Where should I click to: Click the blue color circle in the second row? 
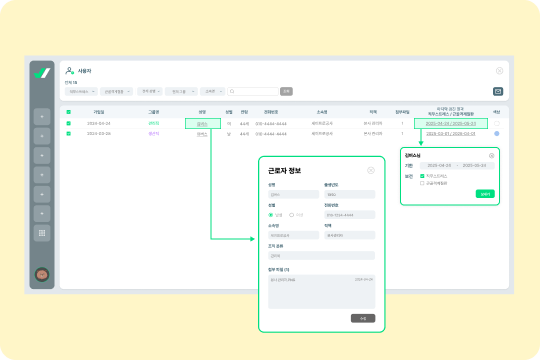[x=497, y=134]
